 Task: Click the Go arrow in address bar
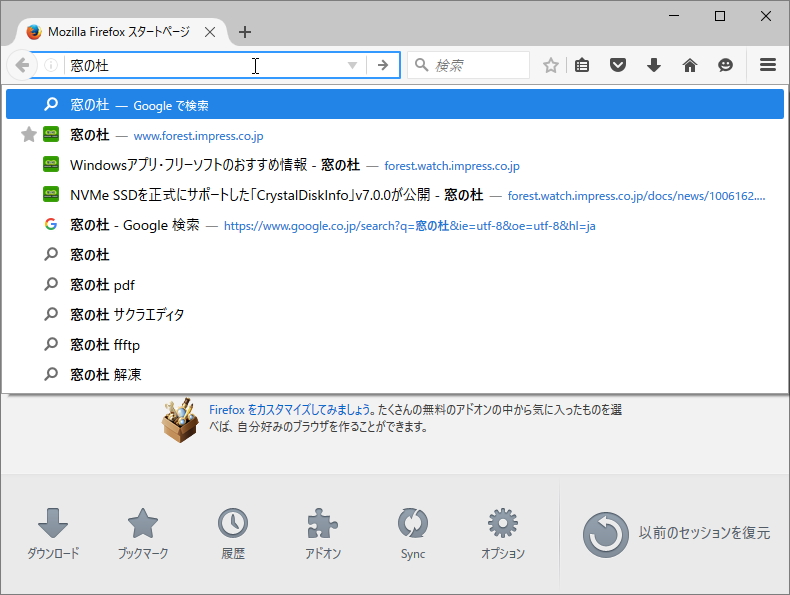coord(383,65)
